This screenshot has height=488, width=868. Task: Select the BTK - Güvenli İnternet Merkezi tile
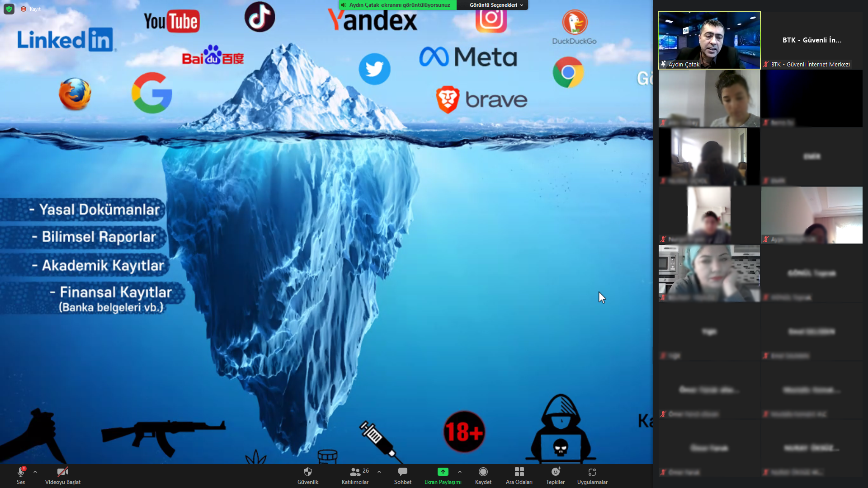coord(812,40)
